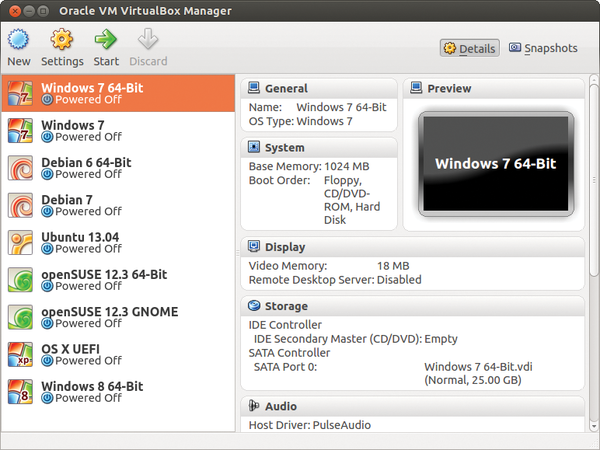600x450 pixels.
Task: Open the Display section header
Action: (412, 247)
